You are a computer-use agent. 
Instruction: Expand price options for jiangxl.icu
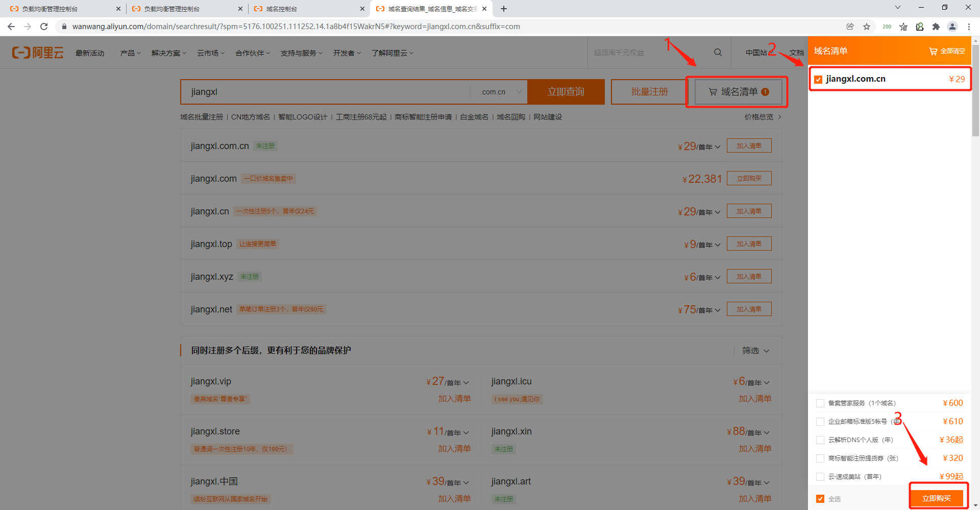pos(767,383)
